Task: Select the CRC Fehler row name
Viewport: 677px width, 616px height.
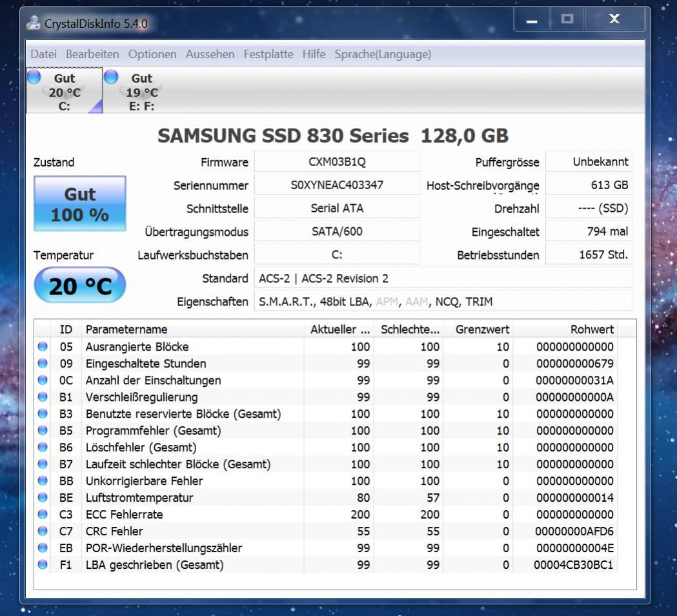Action: click(x=114, y=531)
